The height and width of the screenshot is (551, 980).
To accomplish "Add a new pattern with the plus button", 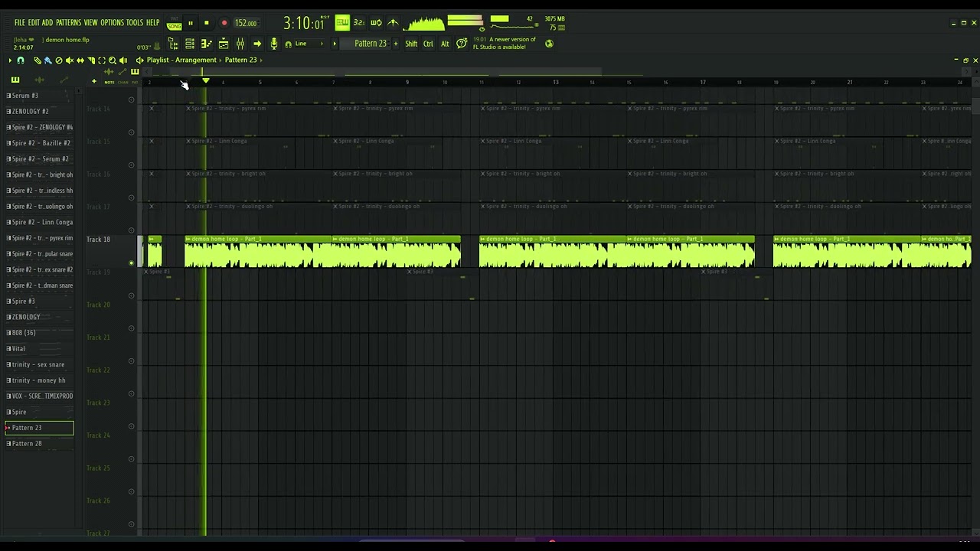I will (x=396, y=44).
